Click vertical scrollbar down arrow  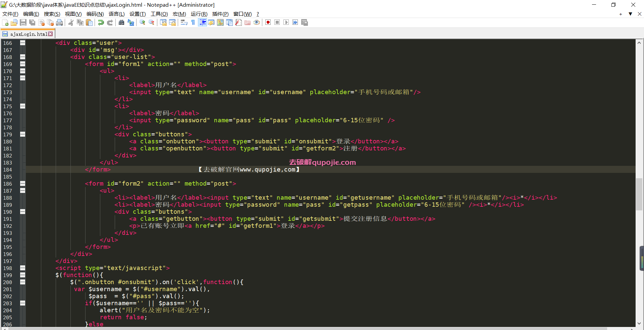pos(639,323)
